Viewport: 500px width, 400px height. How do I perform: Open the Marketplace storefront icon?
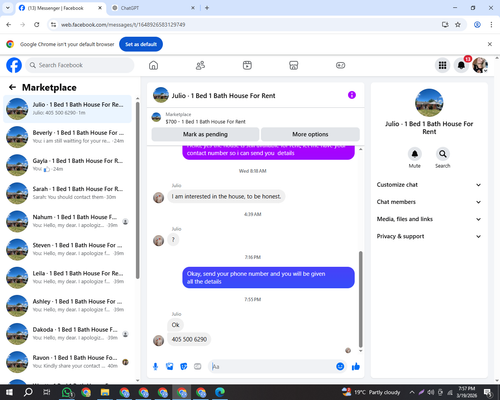pos(293,65)
